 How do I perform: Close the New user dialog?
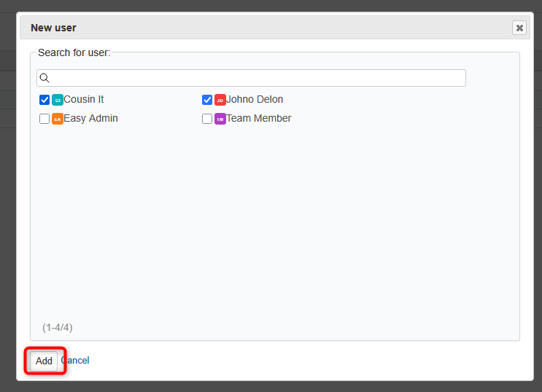point(519,28)
